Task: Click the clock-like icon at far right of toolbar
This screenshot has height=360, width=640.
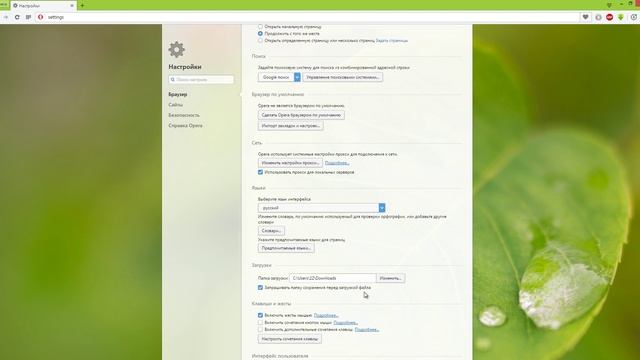Action: [x=633, y=17]
